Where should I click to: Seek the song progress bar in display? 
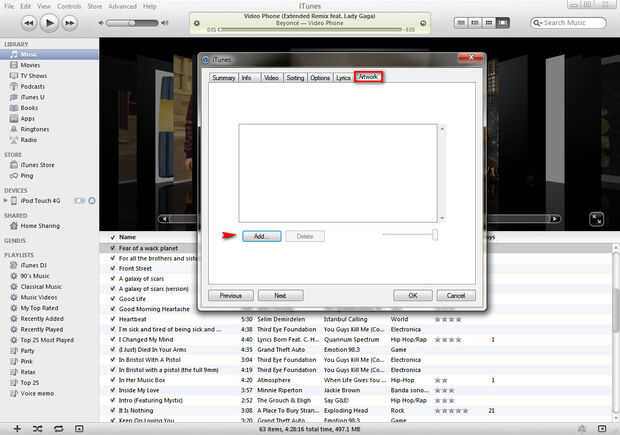[x=311, y=29]
